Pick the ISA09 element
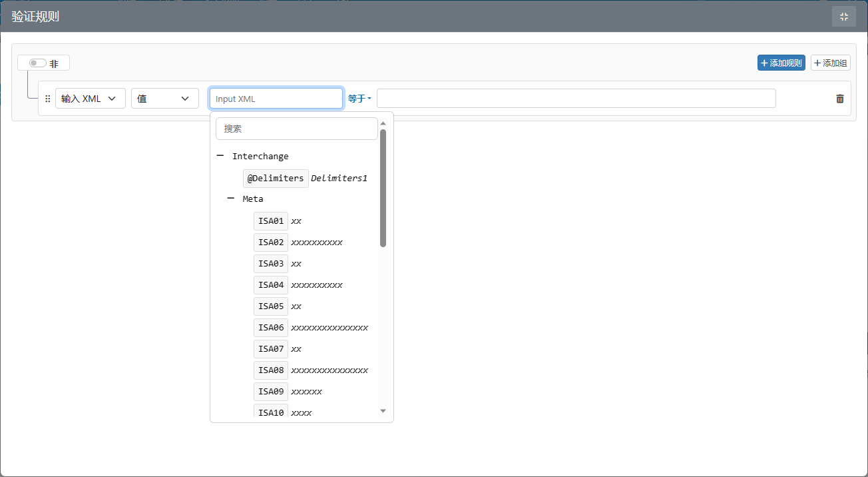Image resolution: width=868 pixels, height=477 pixels. [271, 392]
